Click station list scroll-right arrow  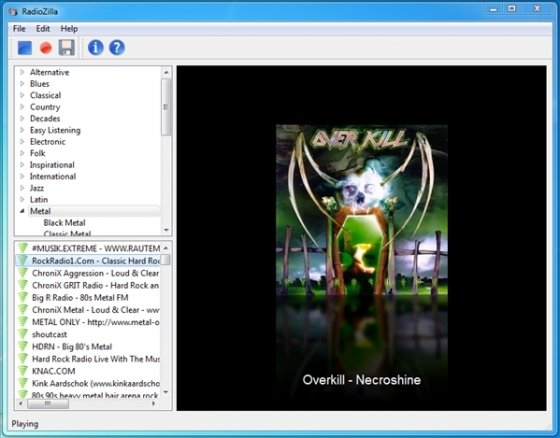coord(154,403)
